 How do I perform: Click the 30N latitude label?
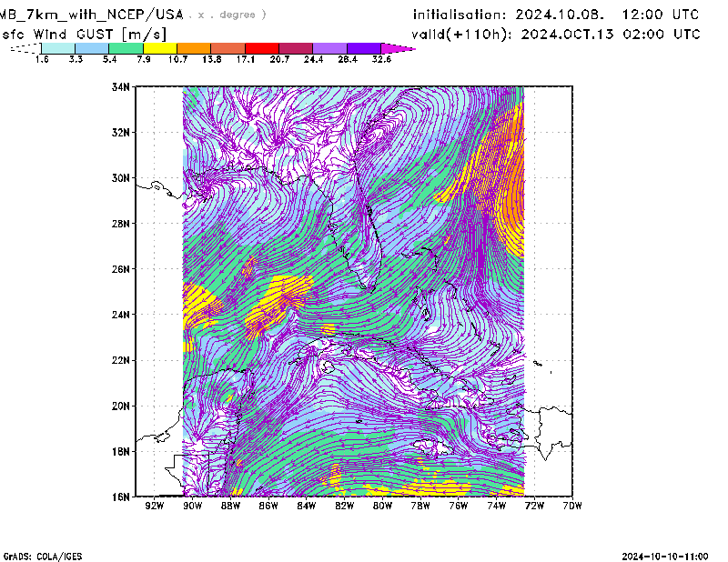pyautogui.click(x=121, y=177)
